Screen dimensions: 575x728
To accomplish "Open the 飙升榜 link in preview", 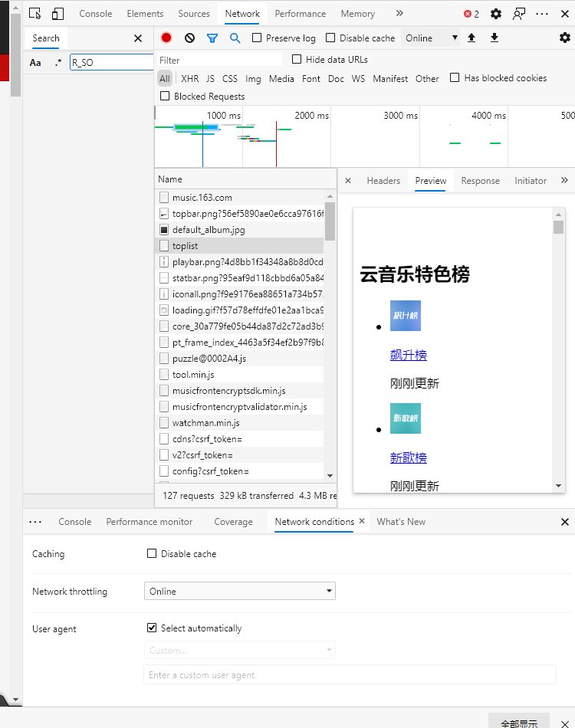I will (x=409, y=355).
